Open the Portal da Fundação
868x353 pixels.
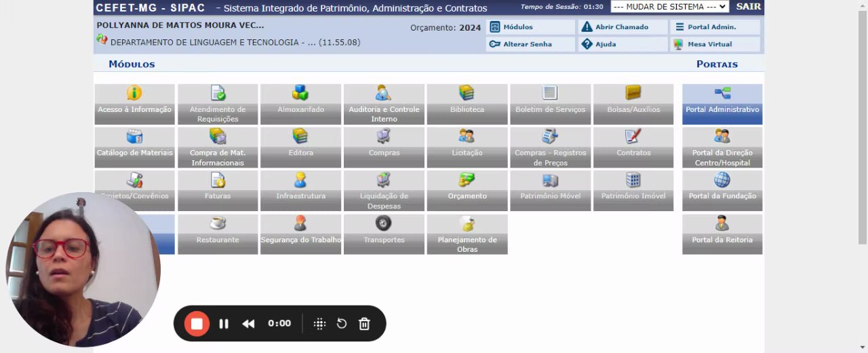722,191
